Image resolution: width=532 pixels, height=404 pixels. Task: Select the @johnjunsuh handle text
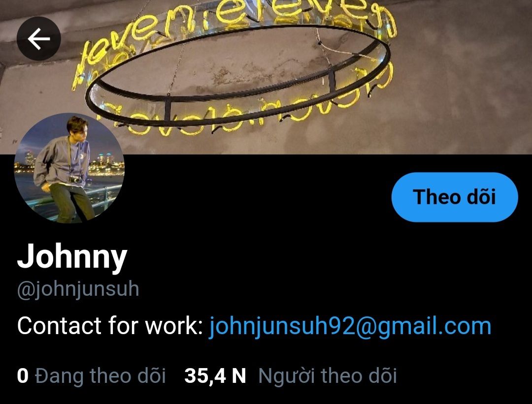click(x=78, y=289)
